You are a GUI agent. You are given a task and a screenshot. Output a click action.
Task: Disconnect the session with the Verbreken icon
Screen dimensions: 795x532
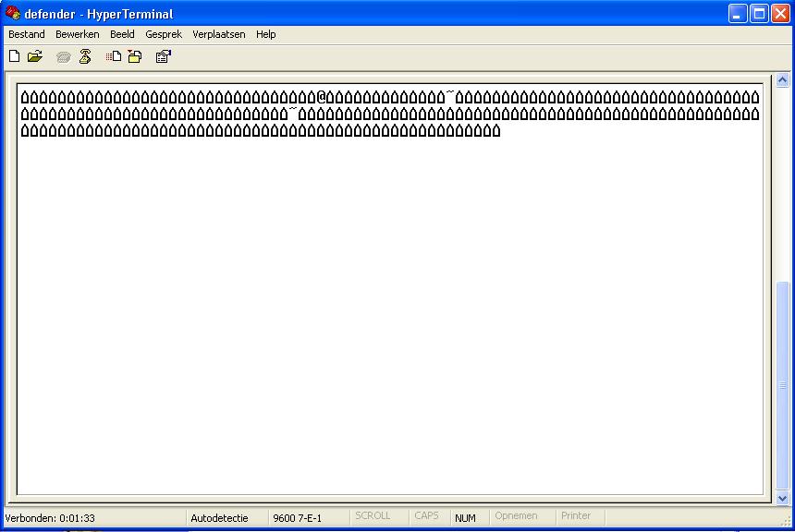[x=84, y=56]
